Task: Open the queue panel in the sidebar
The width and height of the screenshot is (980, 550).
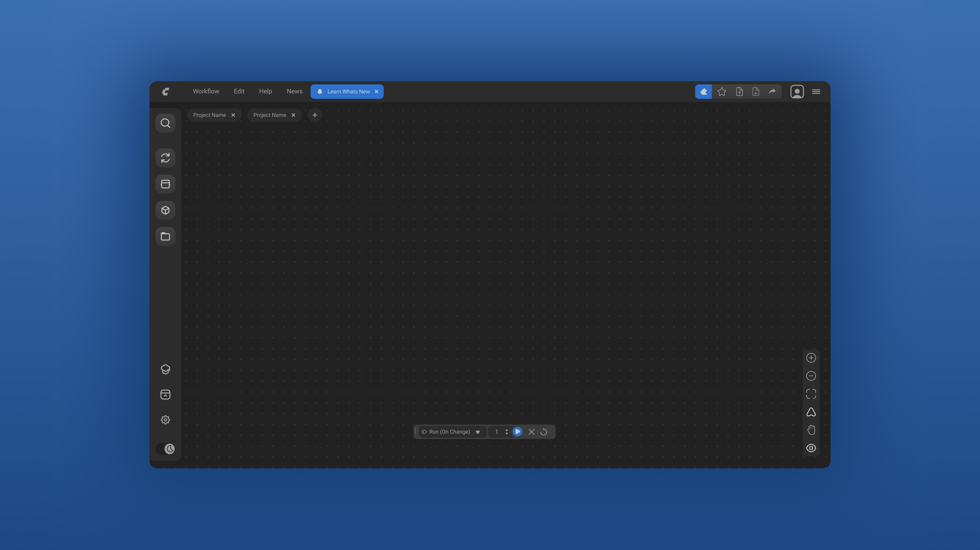Action: [x=165, y=184]
